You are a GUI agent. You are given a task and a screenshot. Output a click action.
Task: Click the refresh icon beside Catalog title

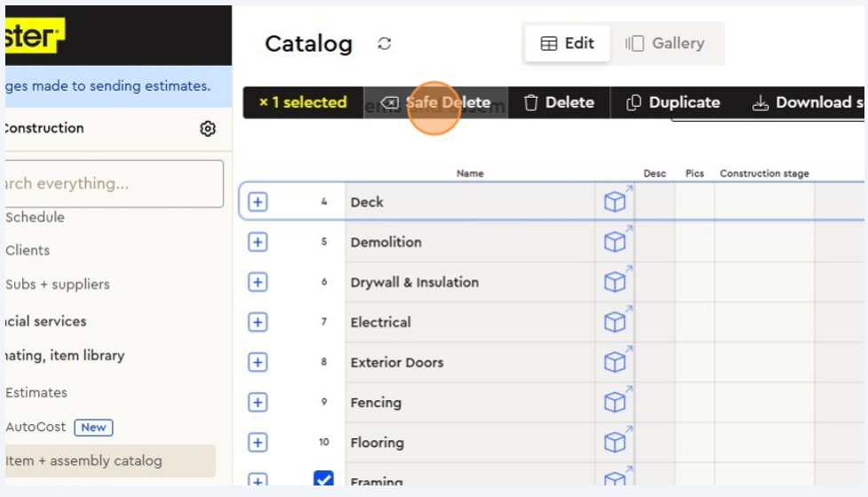click(385, 44)
